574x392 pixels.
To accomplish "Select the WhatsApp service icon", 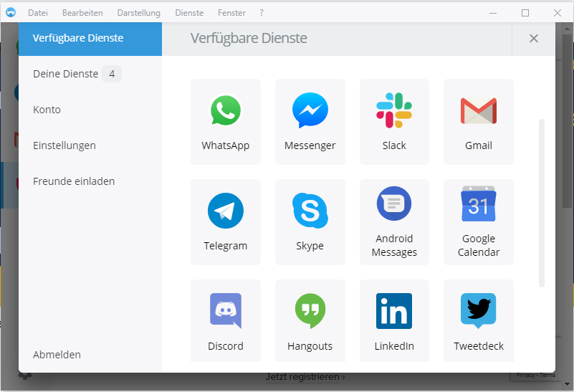I will 226,112.
